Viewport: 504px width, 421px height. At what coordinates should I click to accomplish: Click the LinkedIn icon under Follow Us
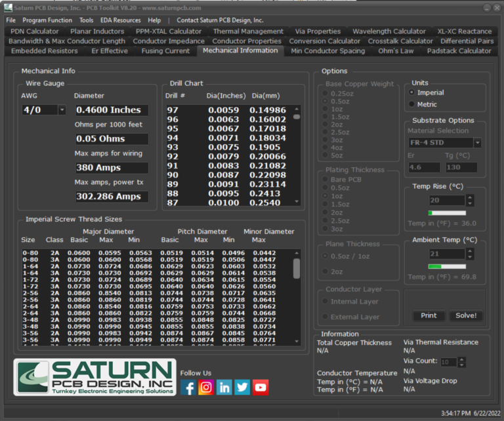point(224,388)
